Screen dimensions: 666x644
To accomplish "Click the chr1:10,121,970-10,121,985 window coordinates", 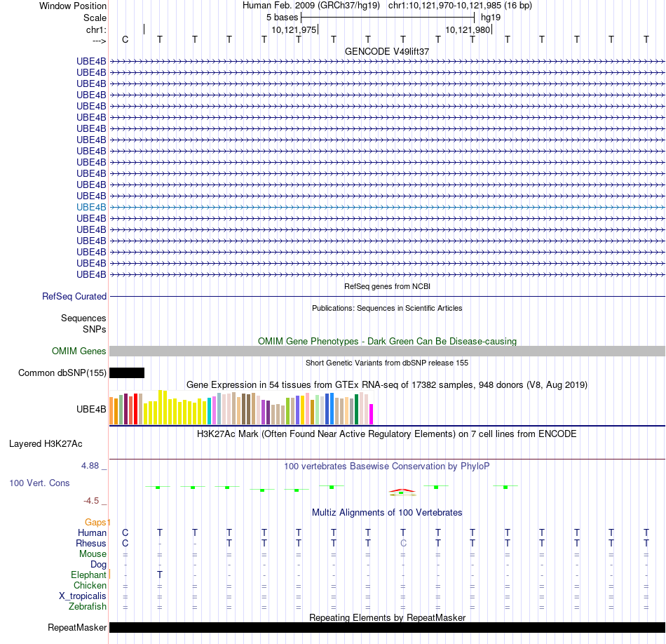I will (x=460, y=6).
